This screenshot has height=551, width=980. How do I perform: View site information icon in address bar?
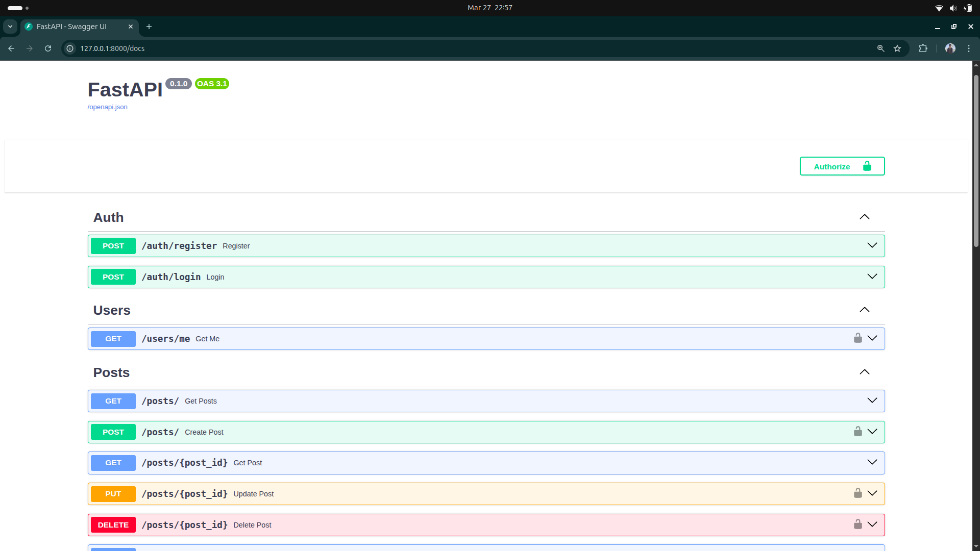click(70, 48)
